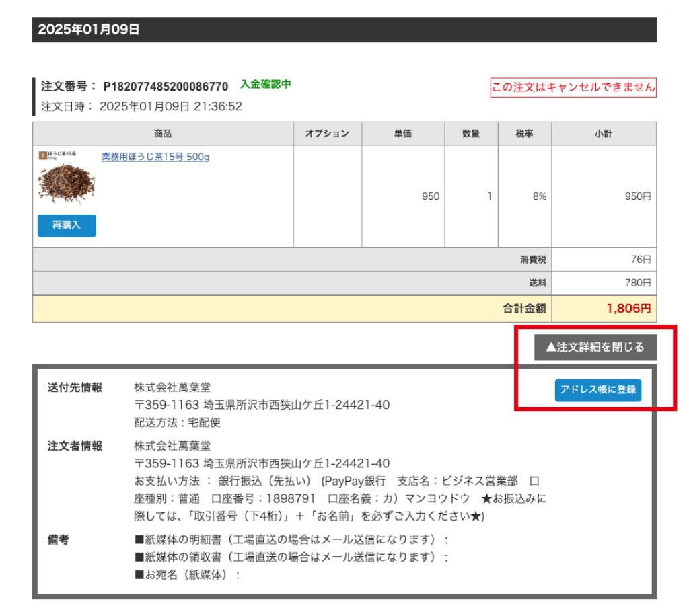Click the 備考 section label

59,539
